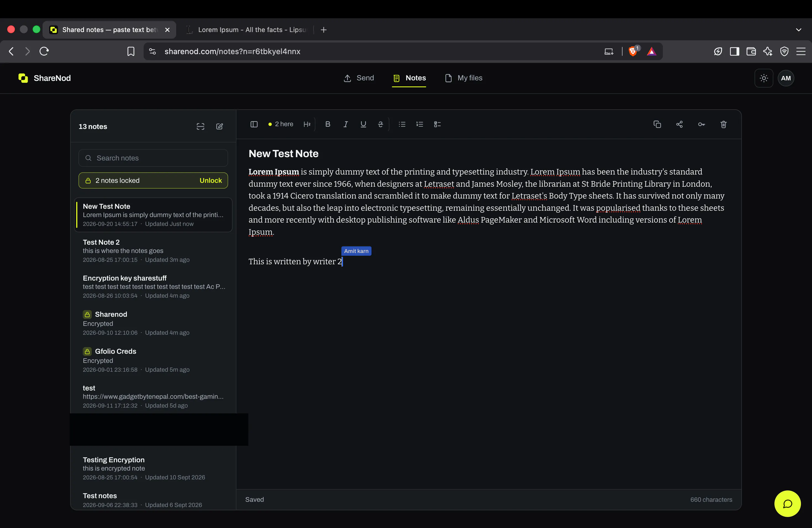Open the New Test Note entry
Screen dimensions: 812x528
coord(153,215)
